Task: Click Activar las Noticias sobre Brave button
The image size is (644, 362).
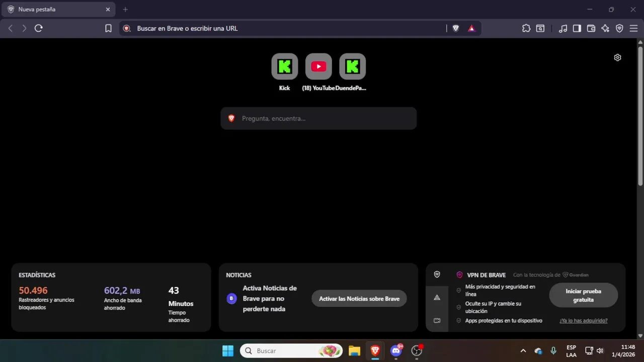Action: click(359, 299)
